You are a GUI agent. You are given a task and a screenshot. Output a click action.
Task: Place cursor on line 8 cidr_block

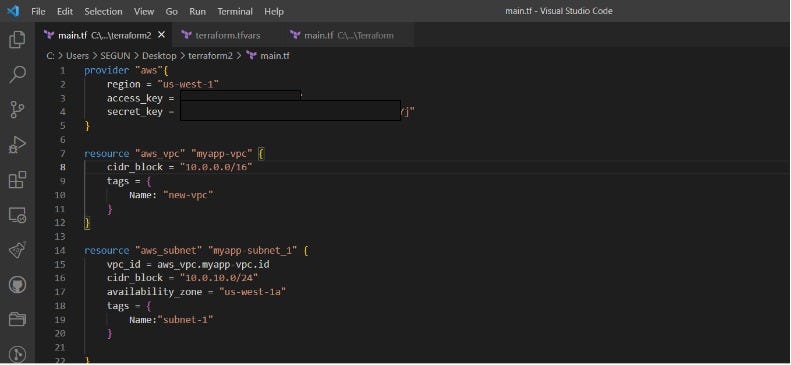(135, 167)
